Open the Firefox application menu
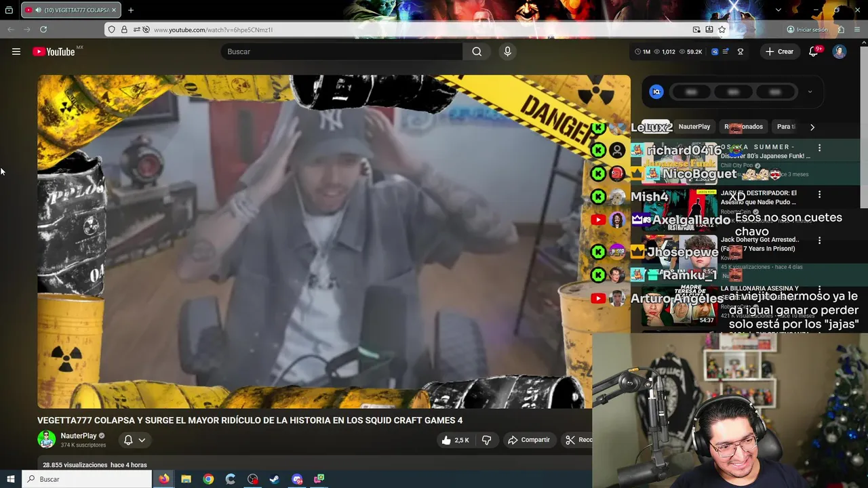The width and height of the screenshot is (868, 488). click(858, 29)
